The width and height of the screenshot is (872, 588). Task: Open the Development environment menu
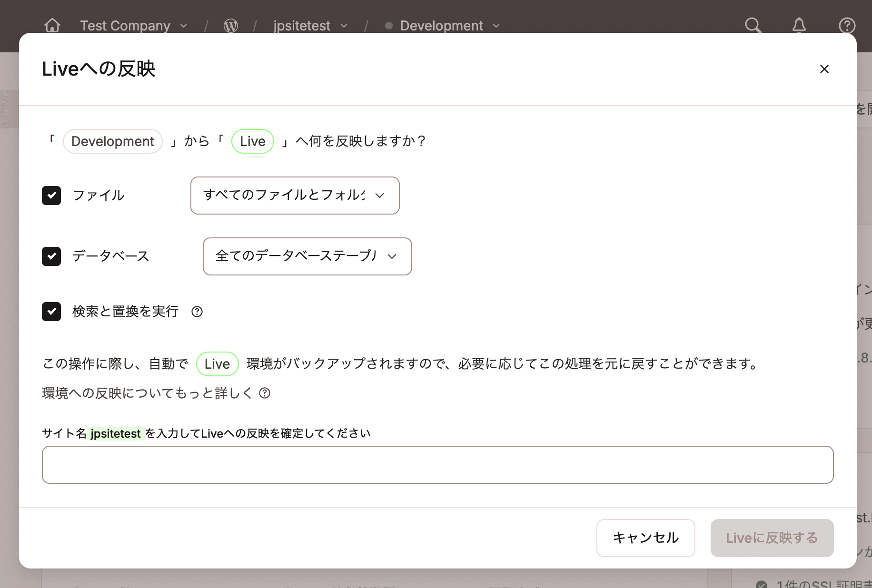coord(441,26)
